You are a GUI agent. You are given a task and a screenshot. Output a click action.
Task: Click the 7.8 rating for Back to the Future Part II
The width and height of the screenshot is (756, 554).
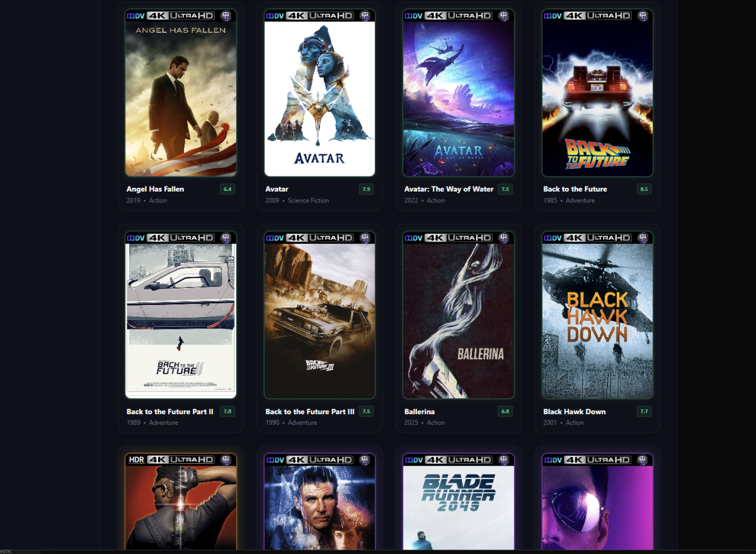click(227, 412)
